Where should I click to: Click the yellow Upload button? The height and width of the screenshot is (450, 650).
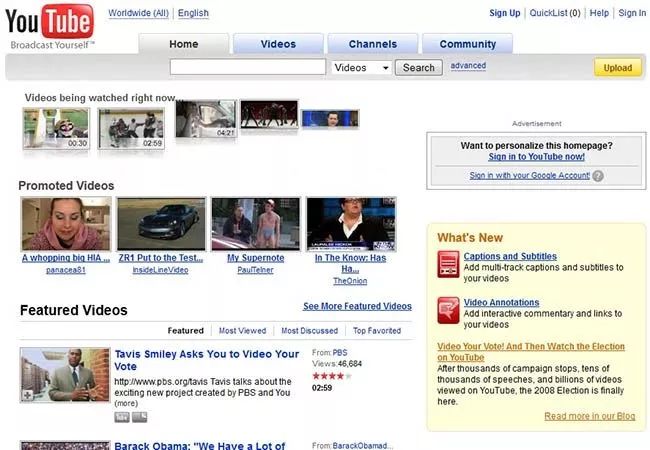[x=618, y=68]
